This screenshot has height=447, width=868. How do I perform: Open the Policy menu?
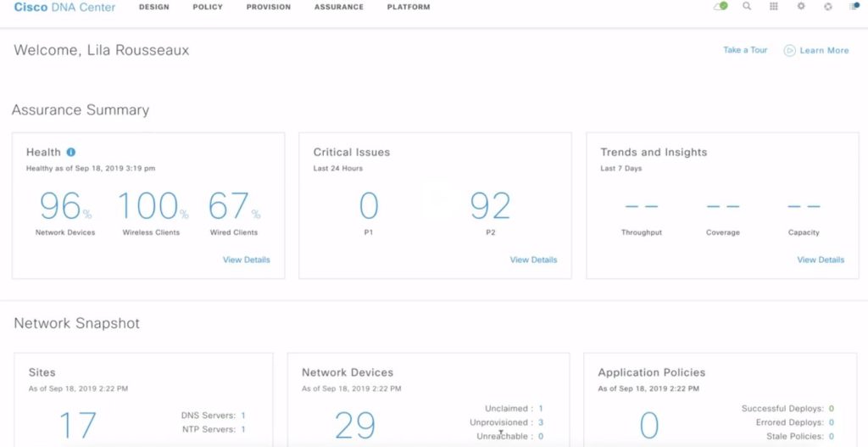coord(208,7)
